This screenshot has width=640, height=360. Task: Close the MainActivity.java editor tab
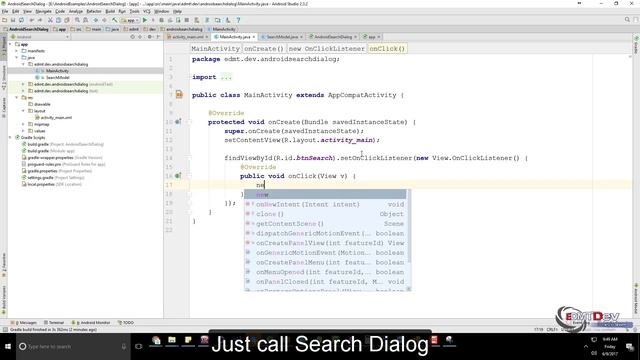point(254,37)
